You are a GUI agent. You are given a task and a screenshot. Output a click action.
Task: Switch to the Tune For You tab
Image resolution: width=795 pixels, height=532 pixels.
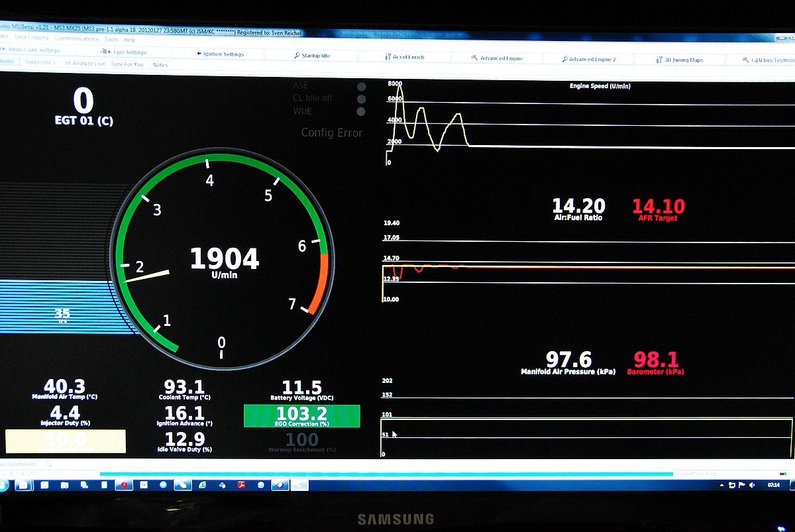pyautogui.click(x=127, y=64)
